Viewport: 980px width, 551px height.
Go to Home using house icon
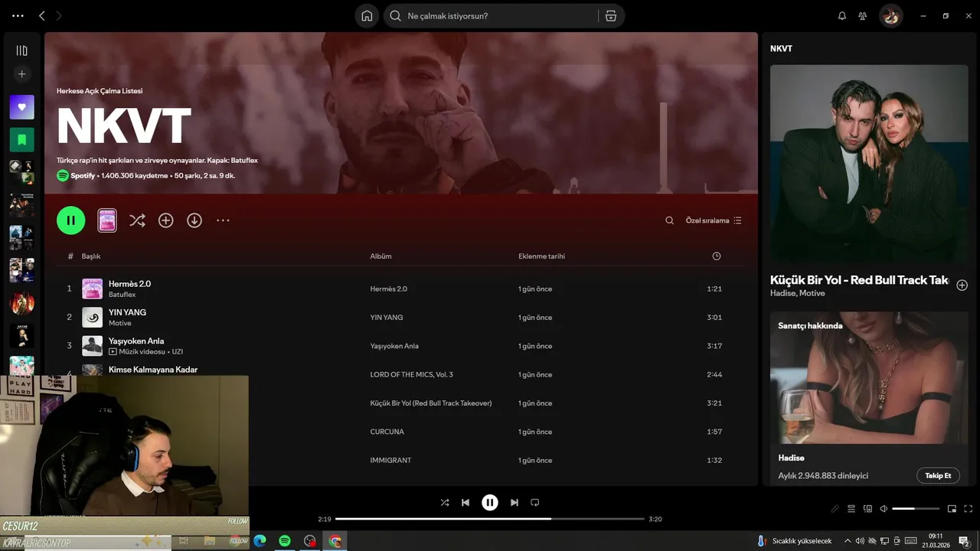click(x=367, y=16)
